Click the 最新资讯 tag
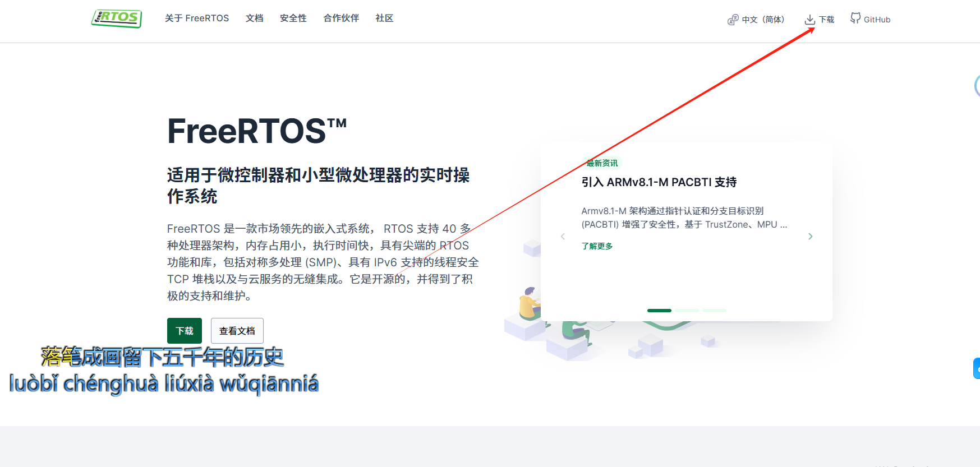 coord(602,163)
